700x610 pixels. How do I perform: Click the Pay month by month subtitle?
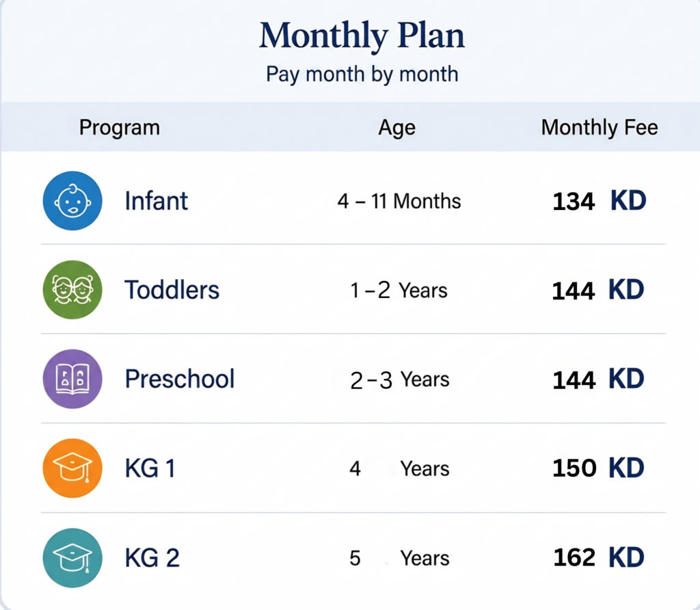(x=362, y=74)
